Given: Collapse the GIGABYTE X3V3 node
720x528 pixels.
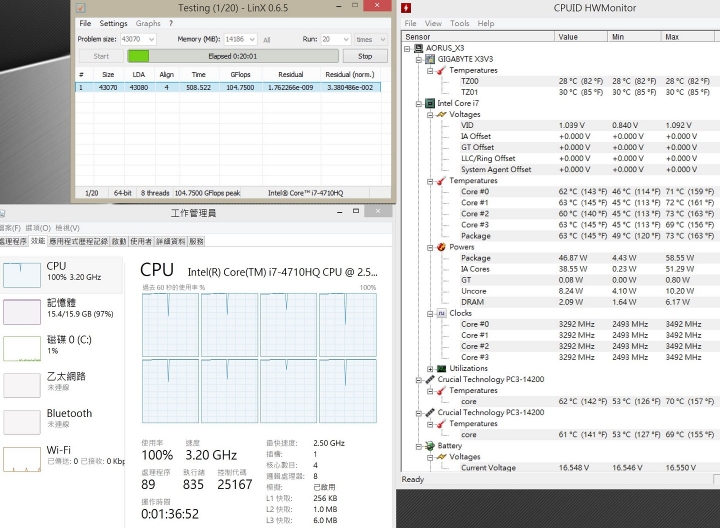Looking at the screenshot, I should (418, 60).
